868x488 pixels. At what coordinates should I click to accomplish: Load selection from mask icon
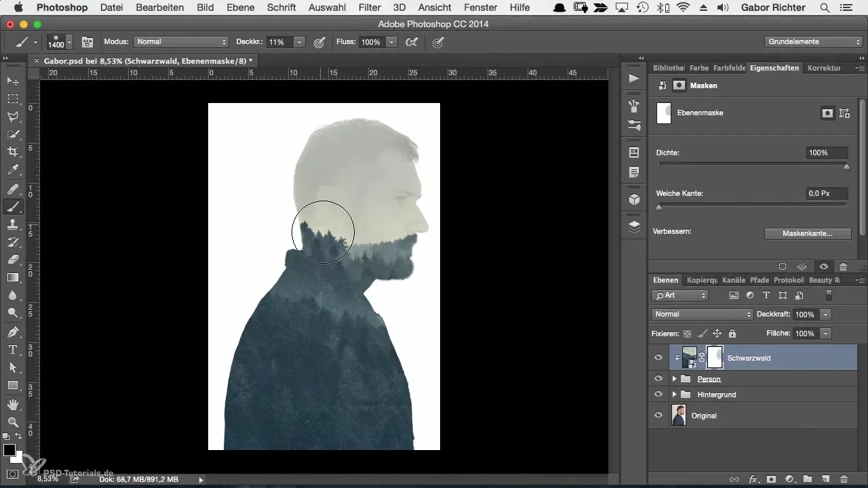782,267
